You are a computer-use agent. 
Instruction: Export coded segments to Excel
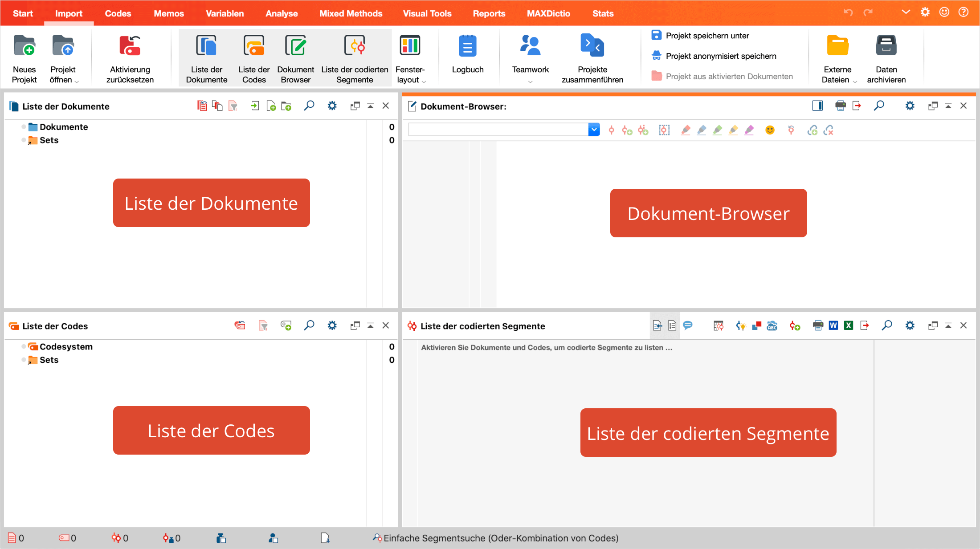coord(849,325)
